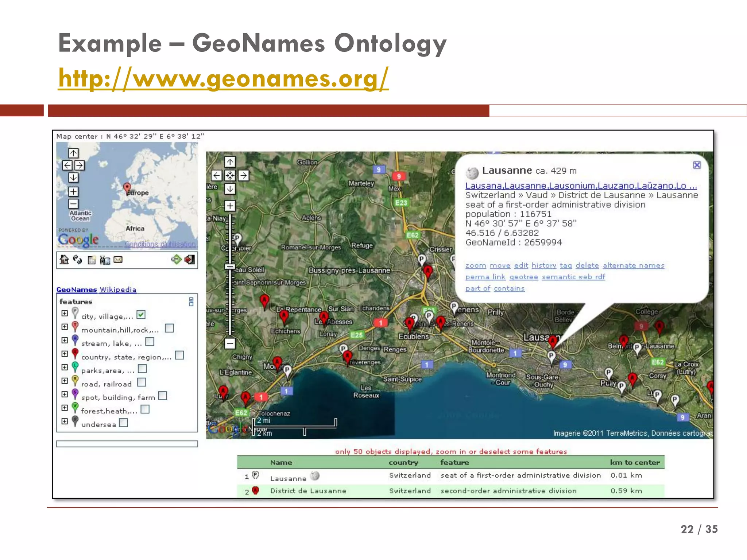
Task: Click the history link in the bubble
Action: [544, 265]
